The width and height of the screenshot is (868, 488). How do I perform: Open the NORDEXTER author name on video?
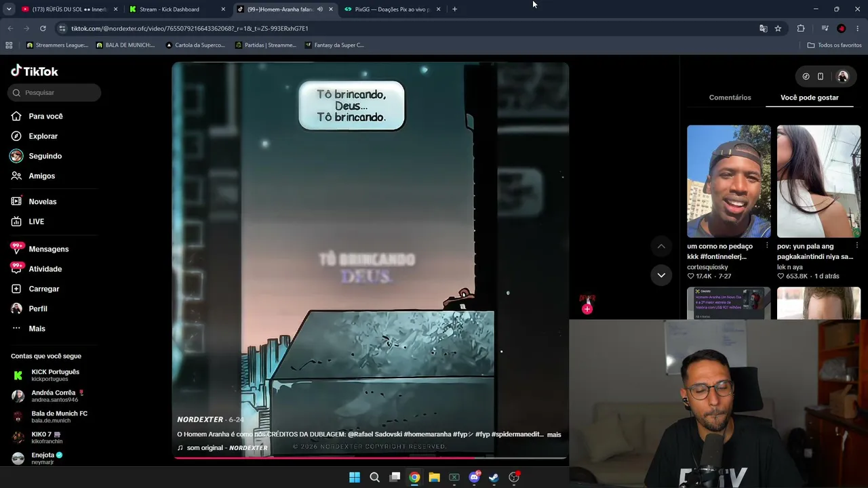200,420
